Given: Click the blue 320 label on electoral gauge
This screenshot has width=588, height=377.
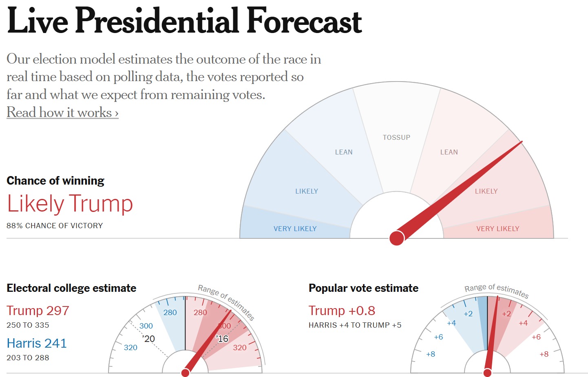Looking at the screenshot, I should tap(130, 348).
